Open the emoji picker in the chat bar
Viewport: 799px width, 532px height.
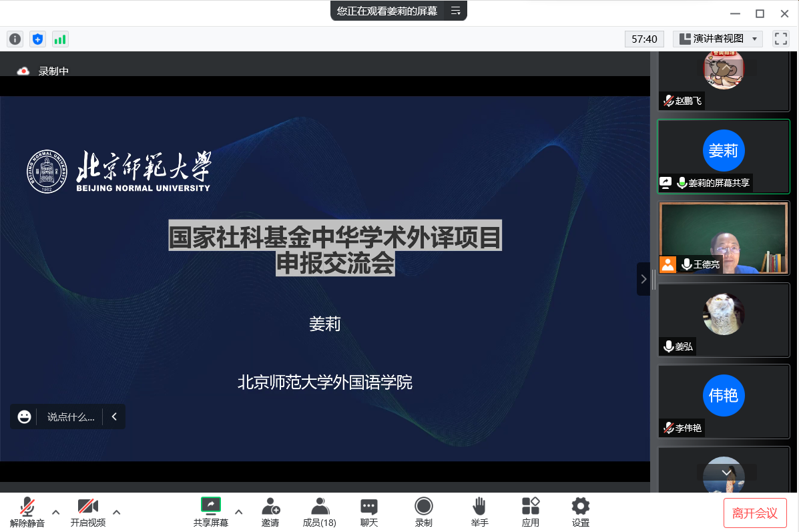(x=24, y=417)
